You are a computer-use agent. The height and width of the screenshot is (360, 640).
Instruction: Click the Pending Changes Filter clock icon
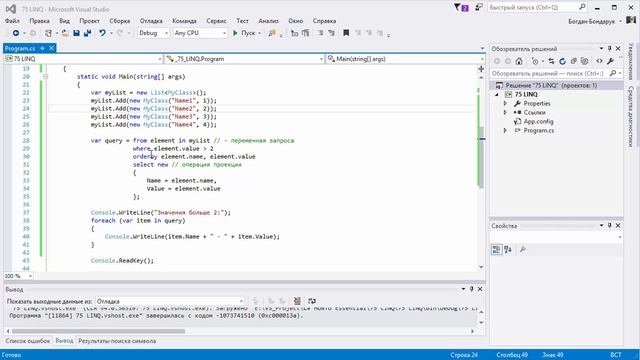coord(535,61)
